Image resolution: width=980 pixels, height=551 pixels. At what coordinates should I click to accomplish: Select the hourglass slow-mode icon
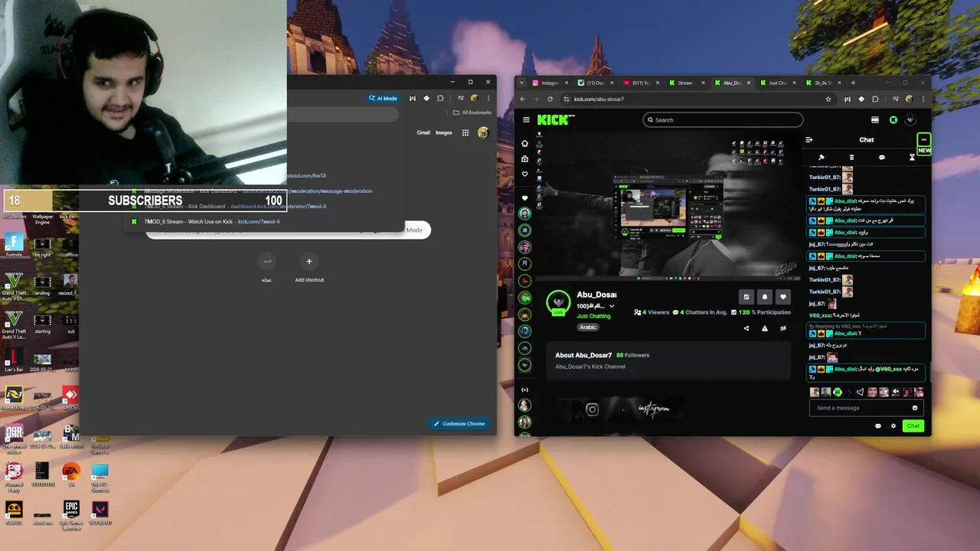click(x=912, y=158)
